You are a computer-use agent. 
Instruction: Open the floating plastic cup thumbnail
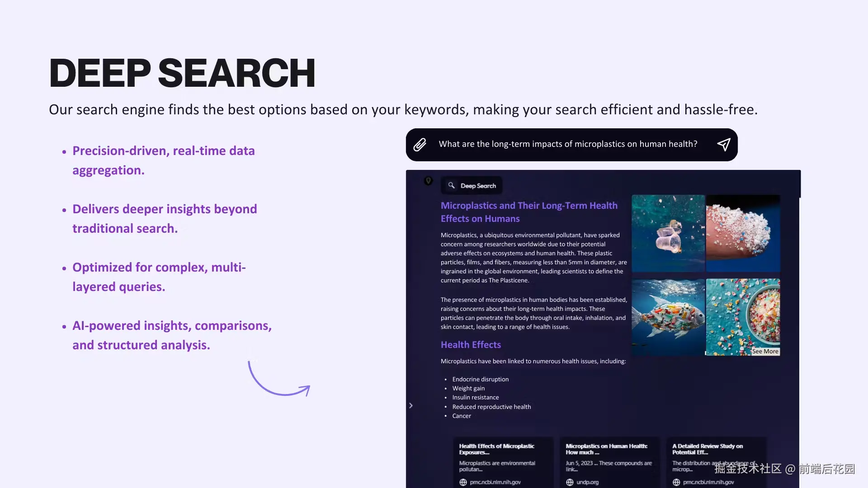(x=668, y=233)
